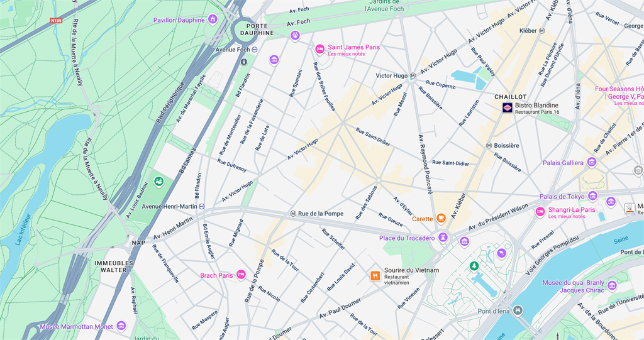
Task: Open the Bistro Blandine restaurant marker
Action: tap(508, 107)
